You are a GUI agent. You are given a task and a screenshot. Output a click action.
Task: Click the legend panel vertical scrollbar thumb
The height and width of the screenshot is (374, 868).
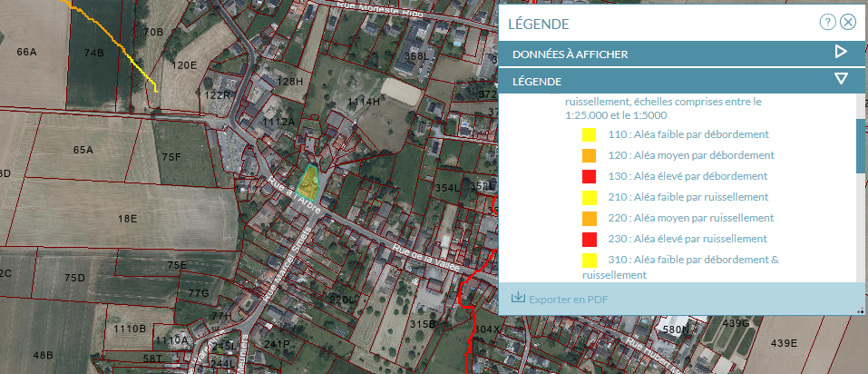pos(860,143)
